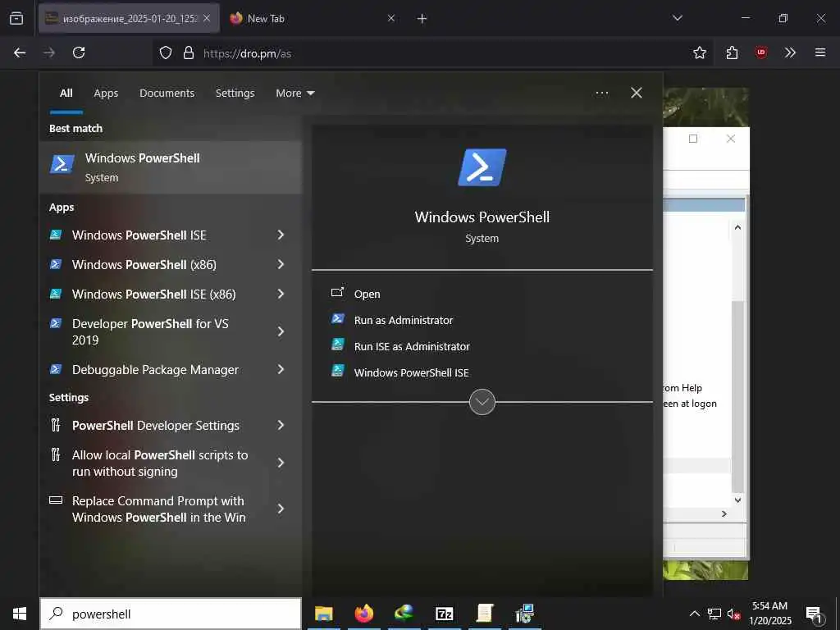Show more toolbar tools chevrons
840x630 pixels.
[x=790, y=52]
